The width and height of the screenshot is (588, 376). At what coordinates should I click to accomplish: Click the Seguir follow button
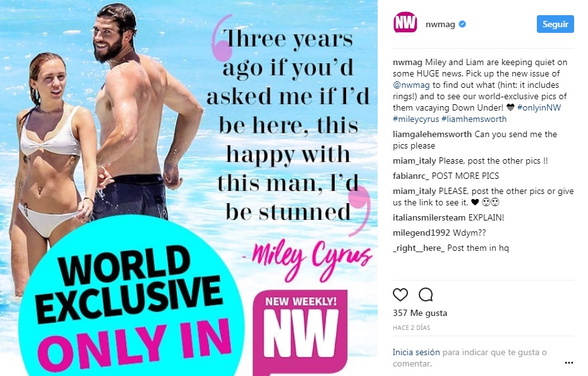pos(555,24)
